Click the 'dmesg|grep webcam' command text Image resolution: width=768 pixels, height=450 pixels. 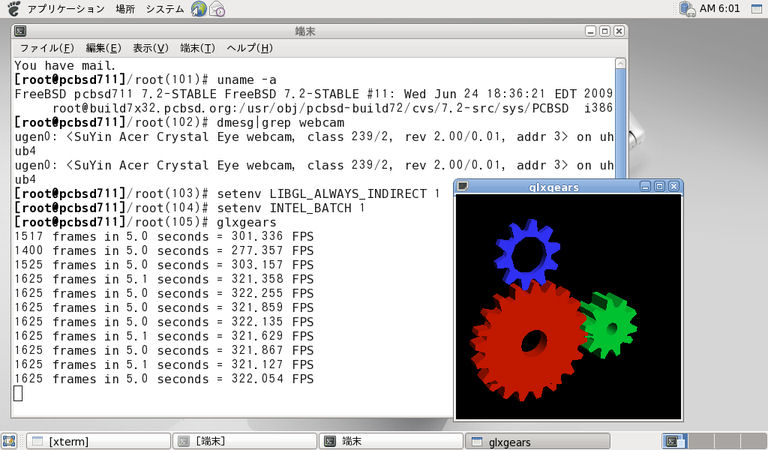[281, 122]
